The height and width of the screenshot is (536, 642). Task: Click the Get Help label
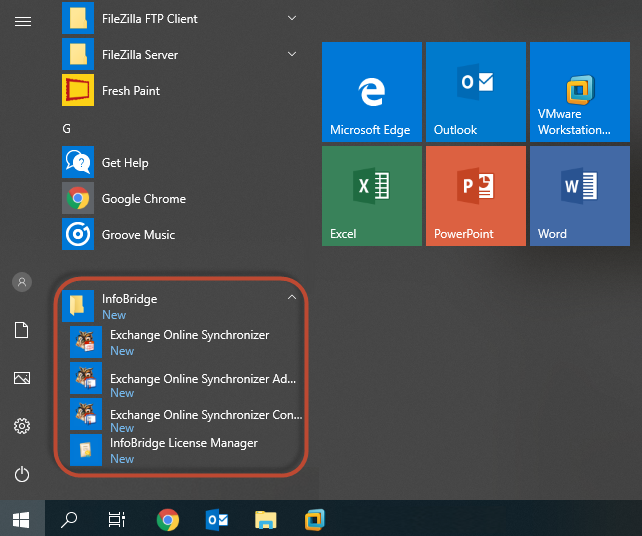125,163
